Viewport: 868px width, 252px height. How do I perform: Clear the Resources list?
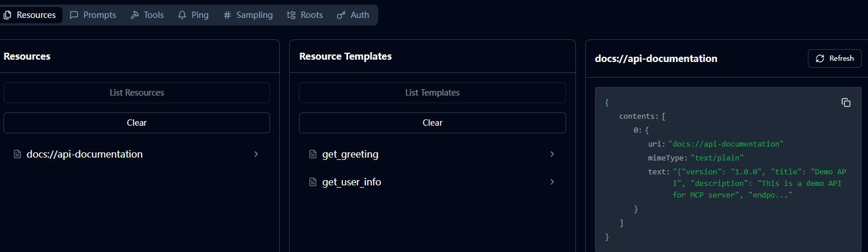pos(136,123)
